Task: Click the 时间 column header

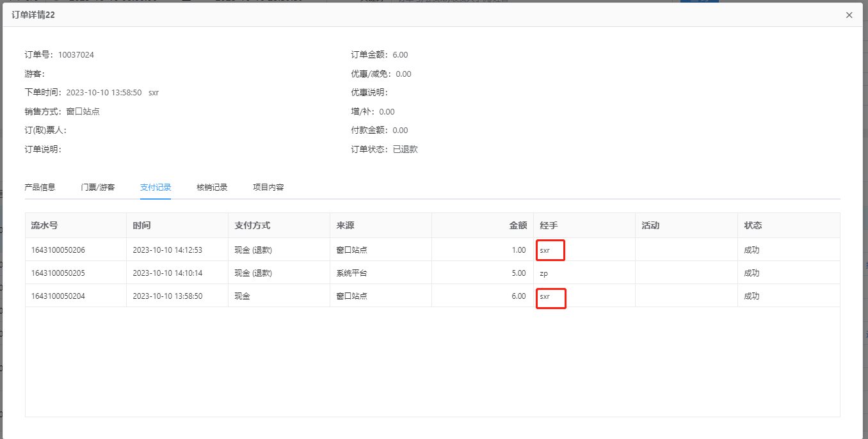Action: click(142, 225)
